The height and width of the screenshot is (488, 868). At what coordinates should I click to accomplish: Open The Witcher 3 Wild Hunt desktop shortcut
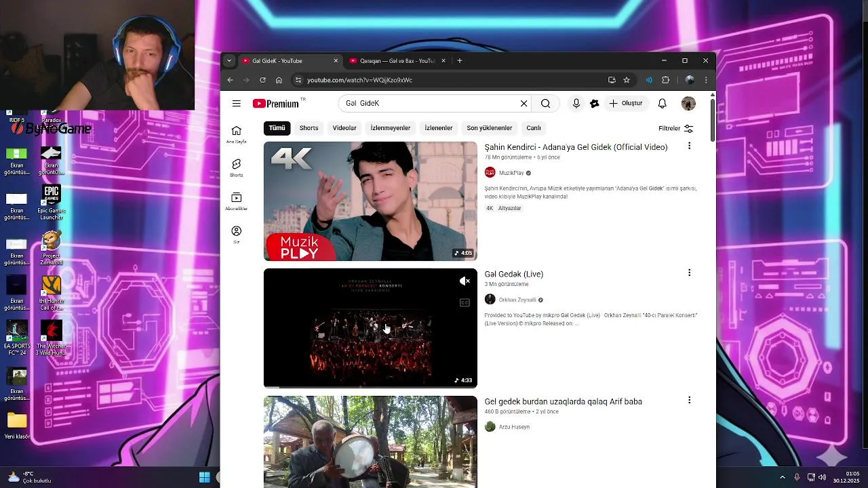(52, 339)
